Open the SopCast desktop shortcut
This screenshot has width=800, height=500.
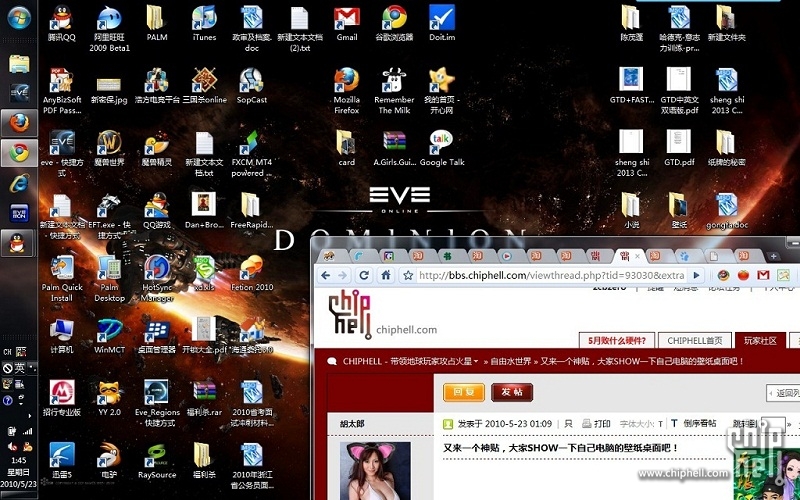[x=252, y=86]
